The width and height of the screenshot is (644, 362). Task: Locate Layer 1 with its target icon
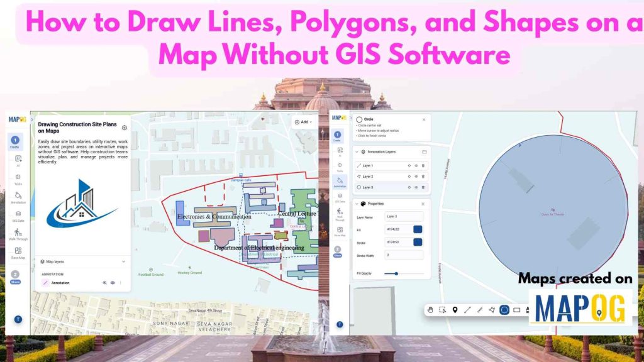(409, 166)
